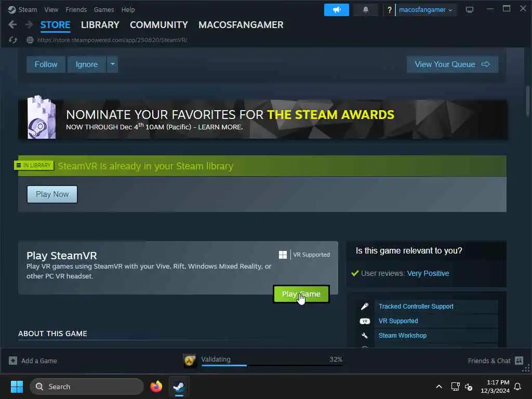Image resolution: width=532 pixels, height=399 pixels.
Task: Click the globe icon beside the URL
Action: coord(30,40)
